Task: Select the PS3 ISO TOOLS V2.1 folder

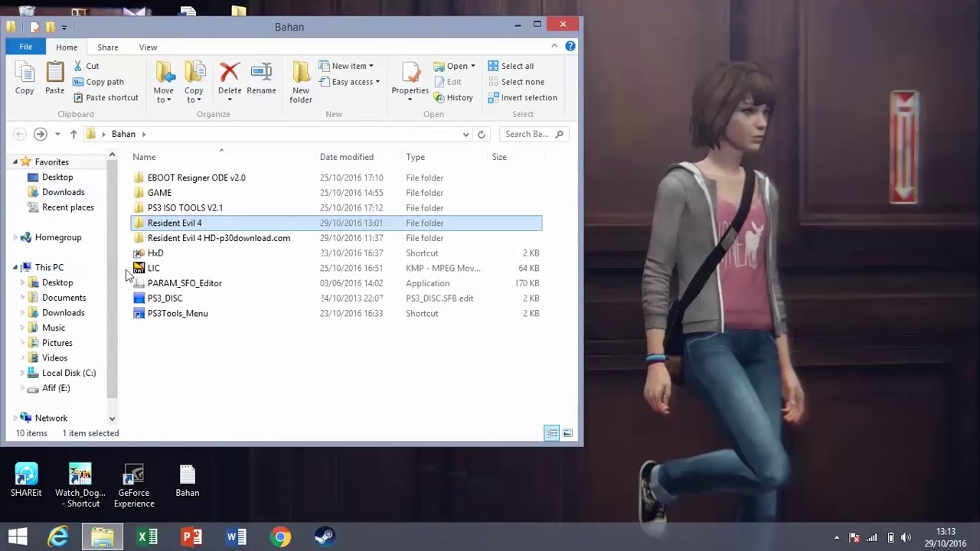Action: coord(336,207)
